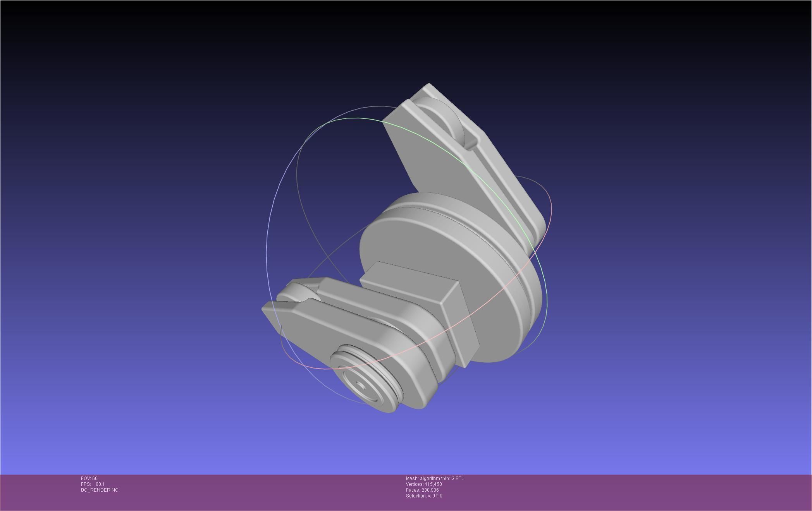This screenshot has height=511, width=812.
Task: Click the BO_RENDERING status text
Action: [x=100, y=490]
